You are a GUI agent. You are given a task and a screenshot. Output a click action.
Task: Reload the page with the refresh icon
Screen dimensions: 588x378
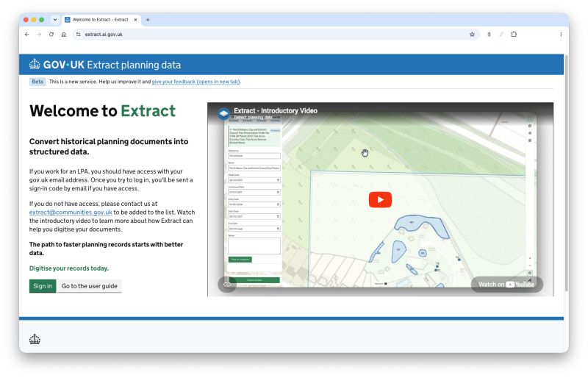coord(51,34)
